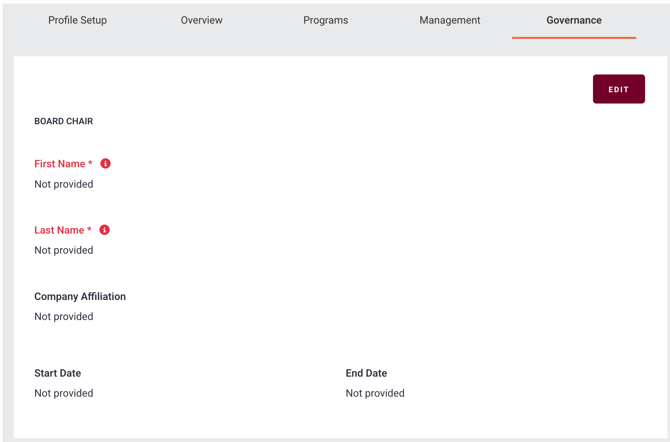Click 'Not provided' under Company Affiliation
This screenshot has height=442, width=670.
tap(64, 316)
